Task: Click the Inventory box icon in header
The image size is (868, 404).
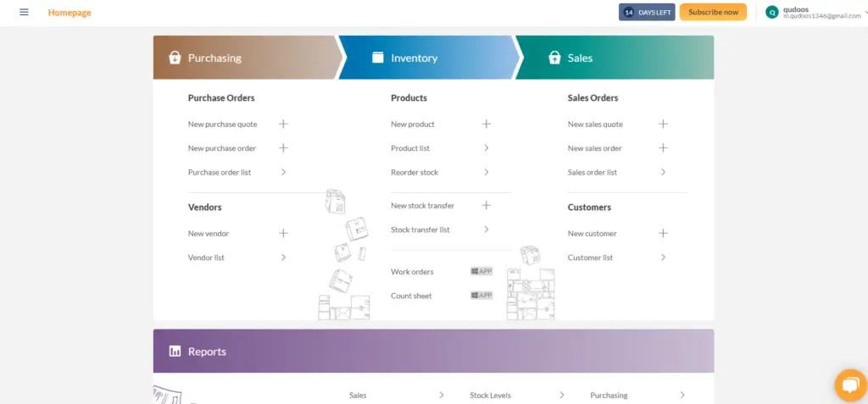Action: pyautogui.click(x=377, y=58)
